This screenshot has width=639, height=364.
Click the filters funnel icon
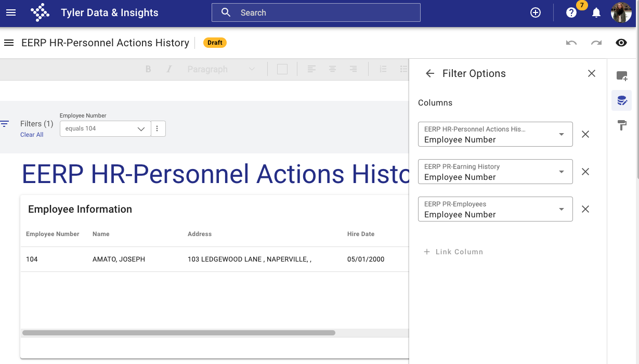pos(5,124)
